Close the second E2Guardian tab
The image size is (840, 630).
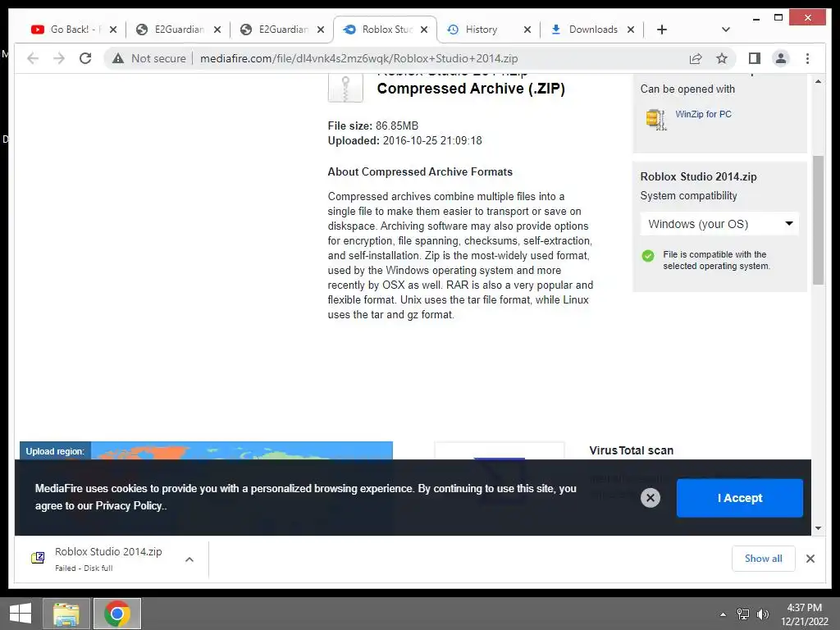[x=321, y=30]
